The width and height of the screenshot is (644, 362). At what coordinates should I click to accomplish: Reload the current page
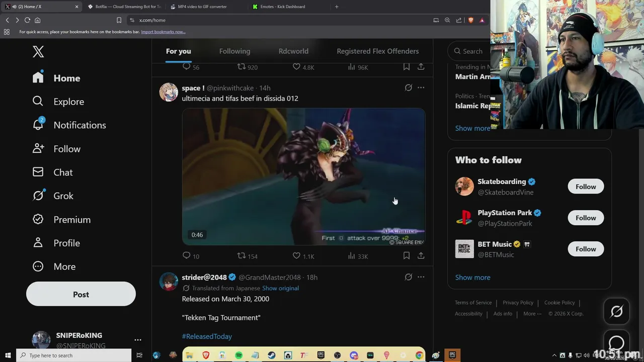[27, 20]
